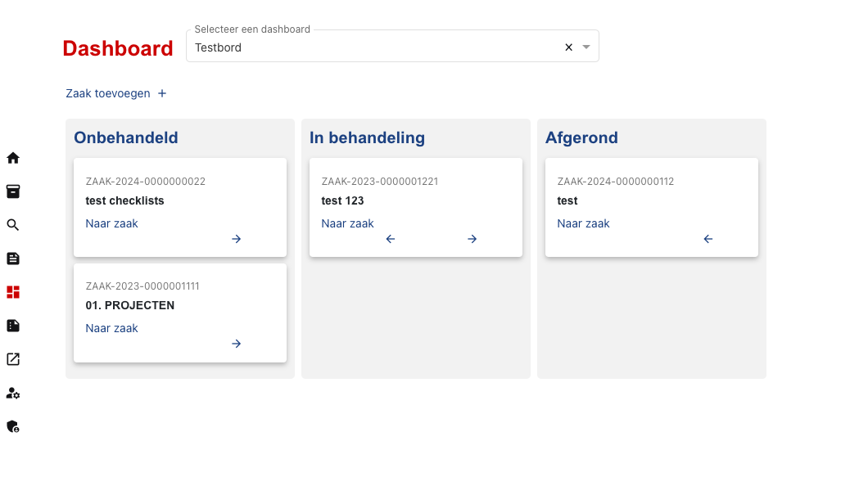The image size is (841, 504).
Task: Click the ZAAK-2023-0000001111 case number
Action: (142, 286)
